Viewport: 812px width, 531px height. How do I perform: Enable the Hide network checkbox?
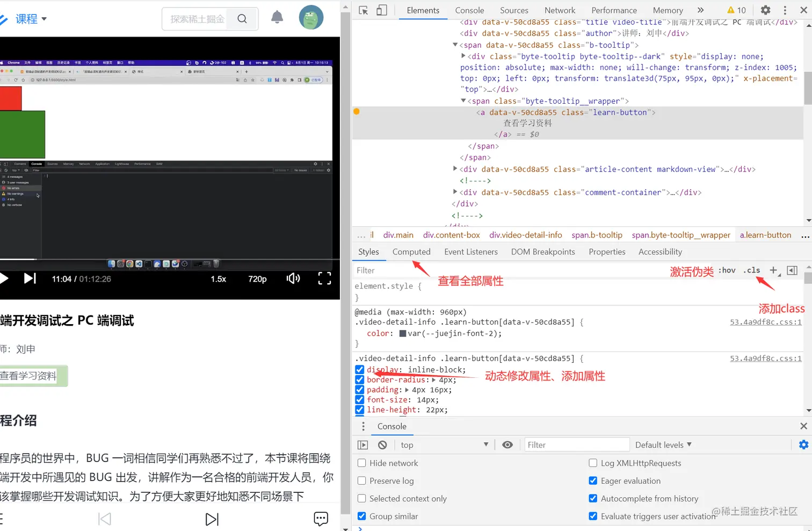pyautogui.click(x=362, y=463)
